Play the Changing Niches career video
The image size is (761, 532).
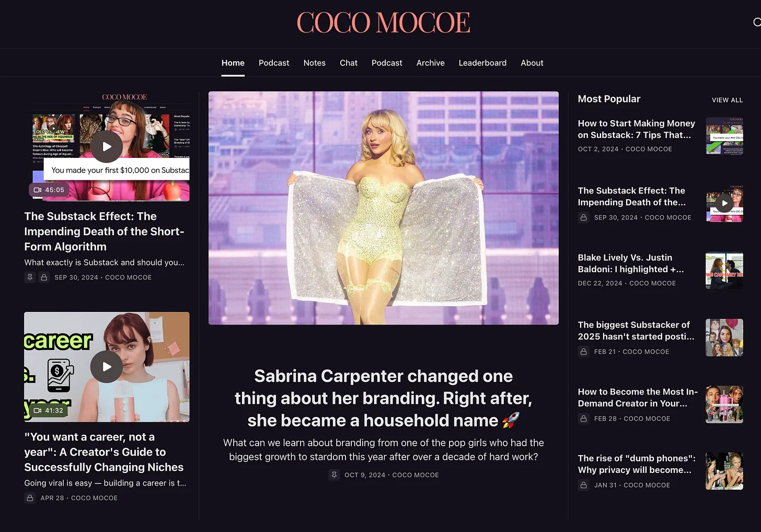(107, 366)
